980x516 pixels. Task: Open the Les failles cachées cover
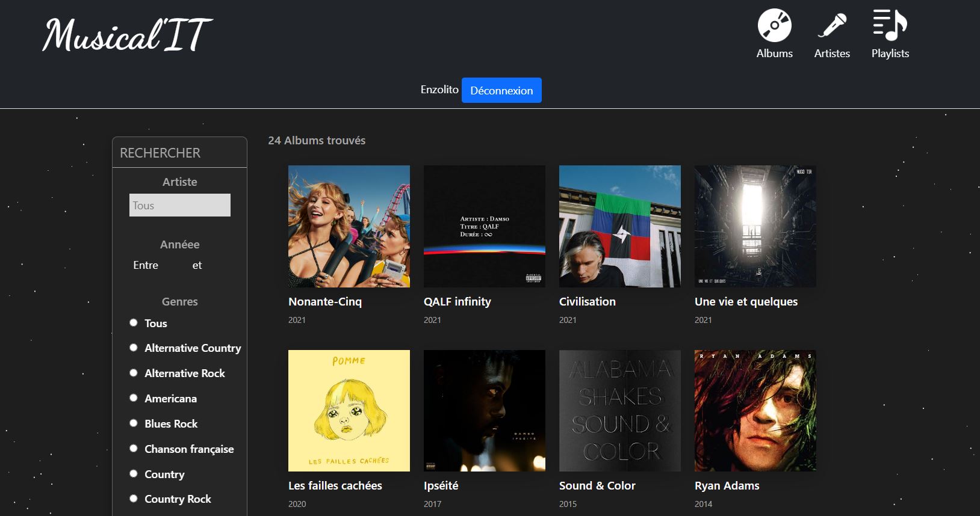click(x=349, y=411)
